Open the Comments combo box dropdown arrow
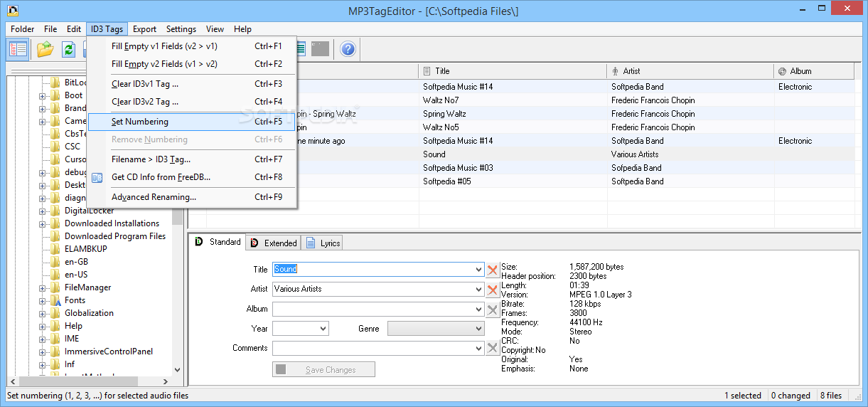 point(478,348)
